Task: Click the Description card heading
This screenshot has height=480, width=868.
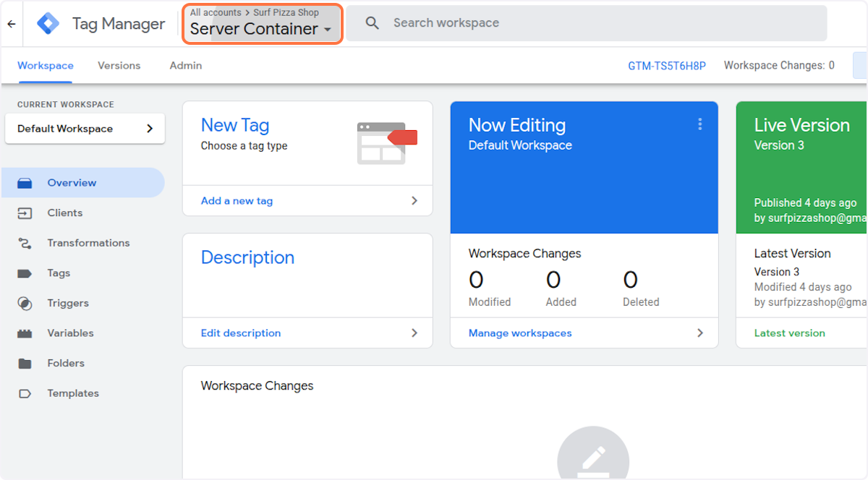Action: point(247,257)
